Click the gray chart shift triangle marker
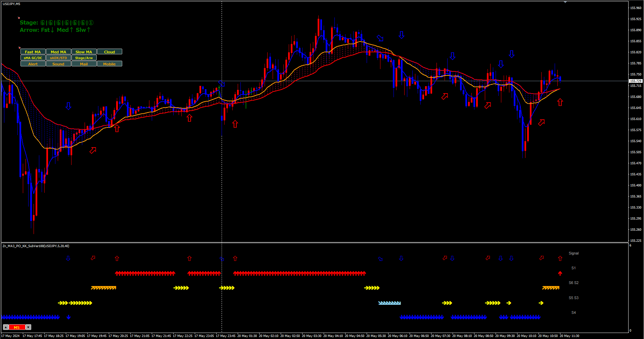This screenshot has width=644, height=339. click(565, 2)
